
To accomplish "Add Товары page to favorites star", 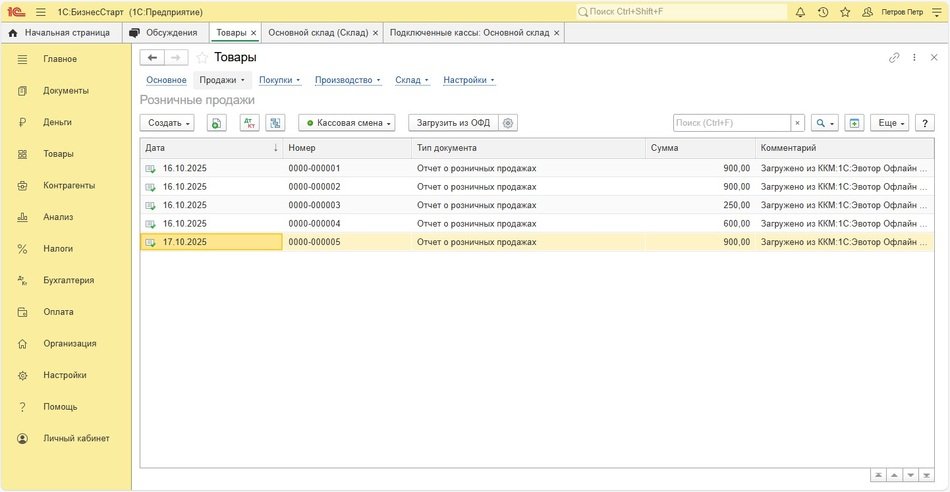I will [x=202, y=58].
